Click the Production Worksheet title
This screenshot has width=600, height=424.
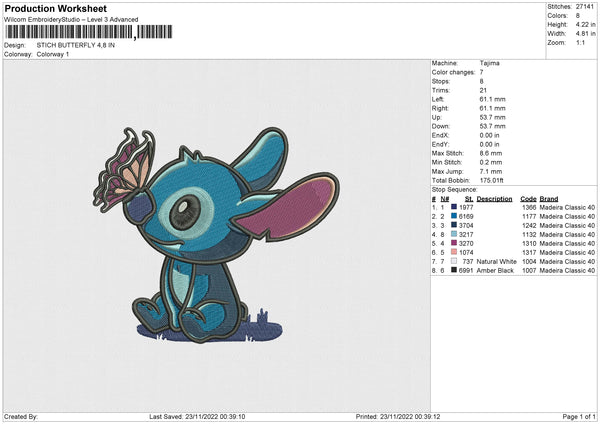pyautogui.click(x=55, y=8)
